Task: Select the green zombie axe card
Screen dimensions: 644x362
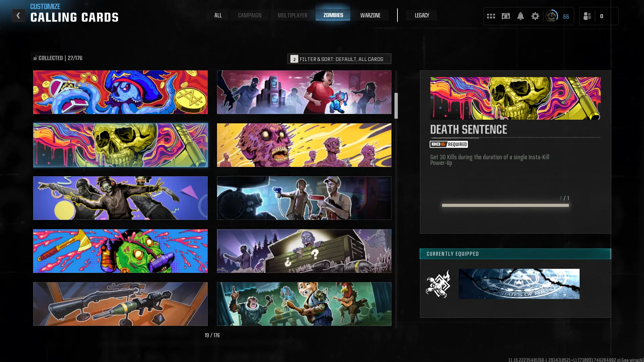Action: pyautogui.click(x=120, y=251)
